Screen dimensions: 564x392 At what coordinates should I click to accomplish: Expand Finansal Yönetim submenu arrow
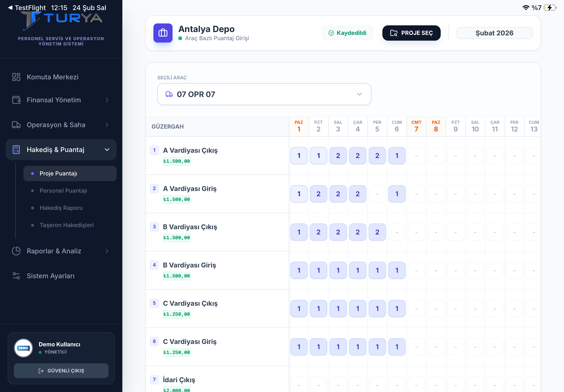point(107,100)
